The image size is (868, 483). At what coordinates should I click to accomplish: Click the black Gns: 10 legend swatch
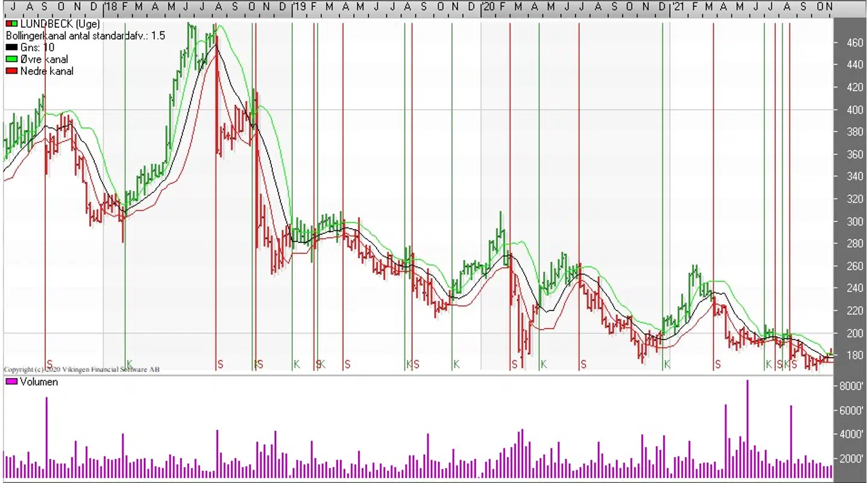(11, 48)
